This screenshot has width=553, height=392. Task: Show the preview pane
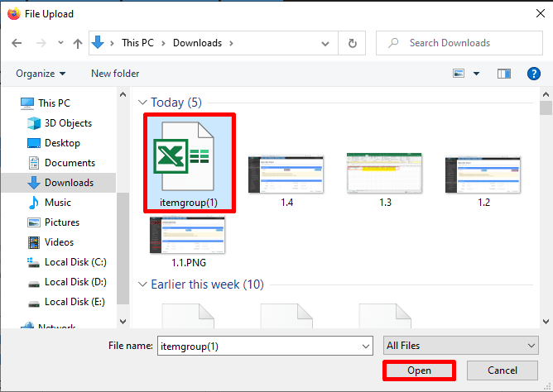tap(504, 74)
